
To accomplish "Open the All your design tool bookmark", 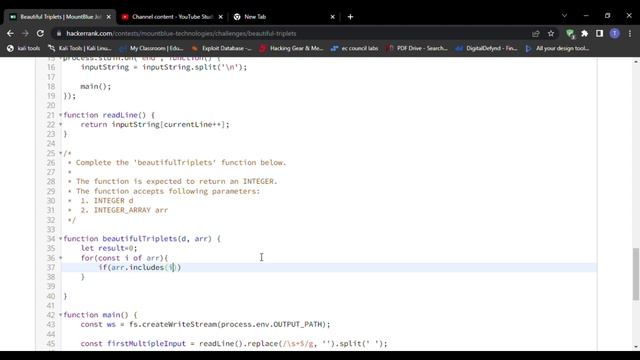I will tap(557, 48).
